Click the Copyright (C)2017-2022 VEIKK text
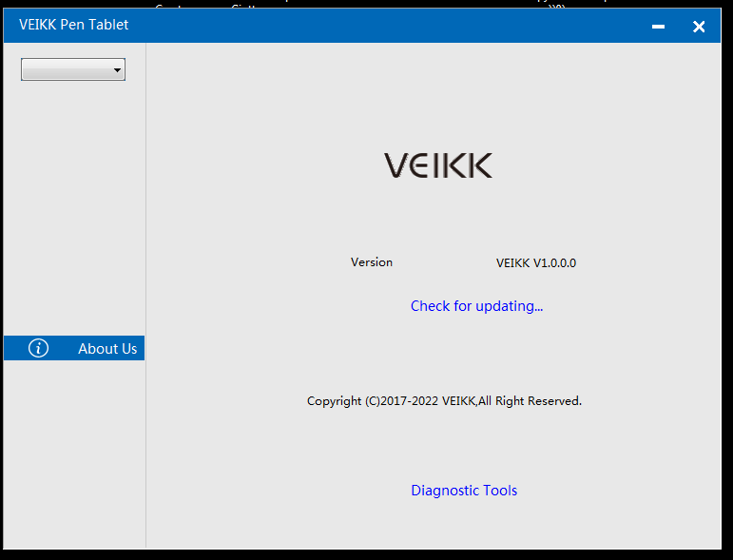The height and width of the screenshot is (560, 733). click(x=444, y=401)
